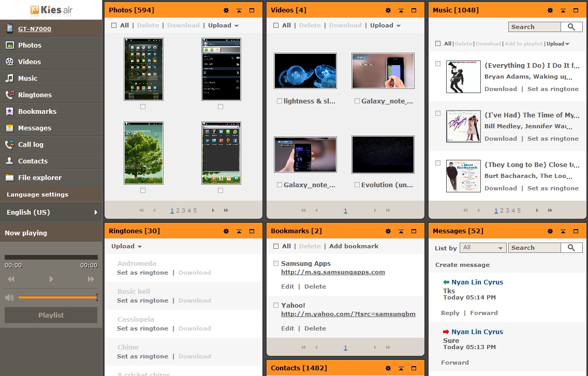
Task: Open Contacts in the sidebar
Action: (x=51, y=161)
